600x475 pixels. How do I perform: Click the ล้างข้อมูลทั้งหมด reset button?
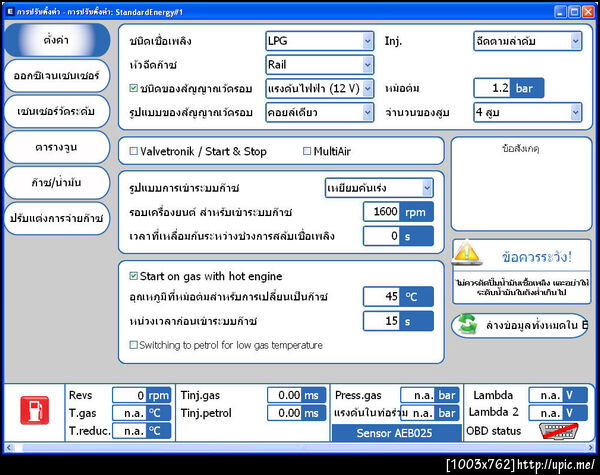tap(520, 325)
